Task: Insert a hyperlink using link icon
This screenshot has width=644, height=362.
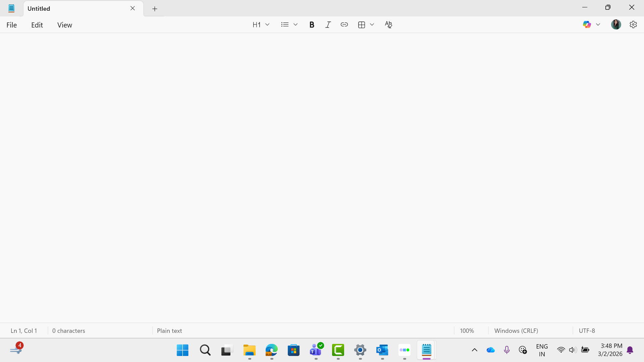Action: 344,24
